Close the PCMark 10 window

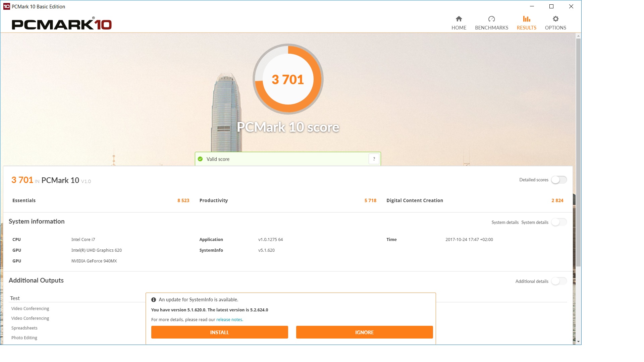click(571, 6)
